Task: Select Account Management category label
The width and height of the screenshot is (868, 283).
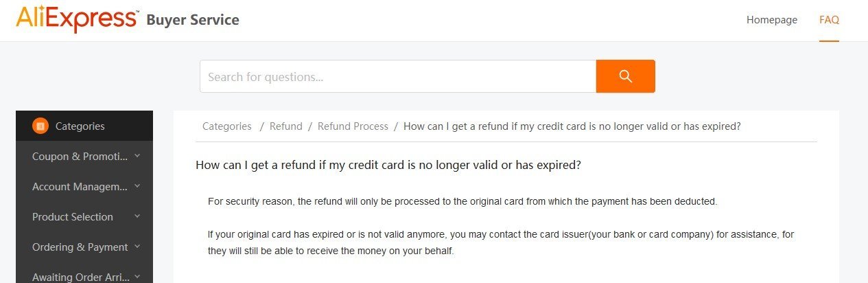Action: [80, 187]
